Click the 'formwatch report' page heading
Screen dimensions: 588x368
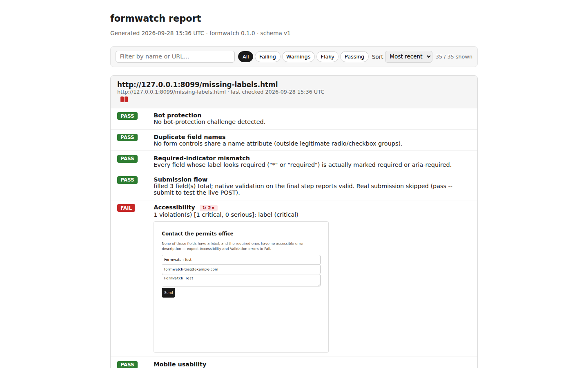click(156, 18)
